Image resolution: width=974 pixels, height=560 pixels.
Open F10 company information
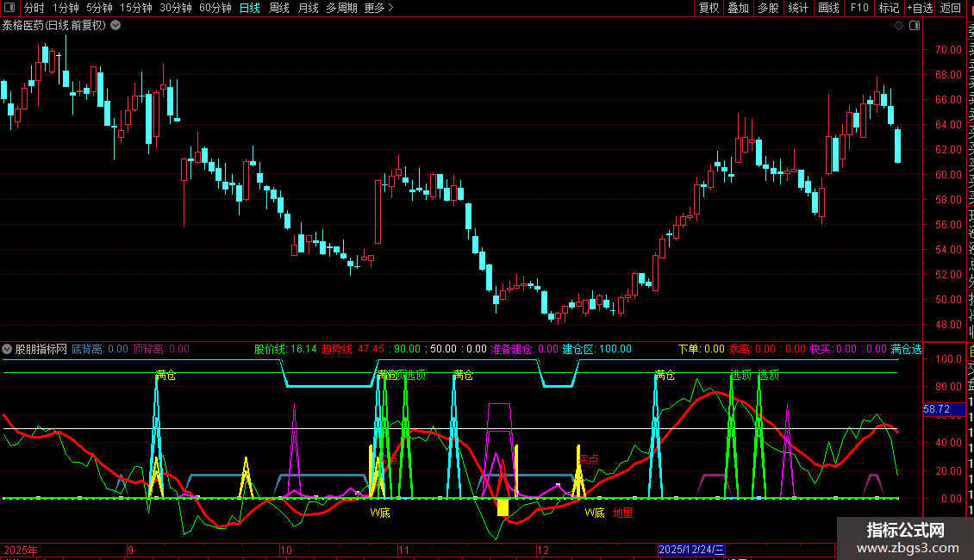pyautogui.click(x=859, y=8)
